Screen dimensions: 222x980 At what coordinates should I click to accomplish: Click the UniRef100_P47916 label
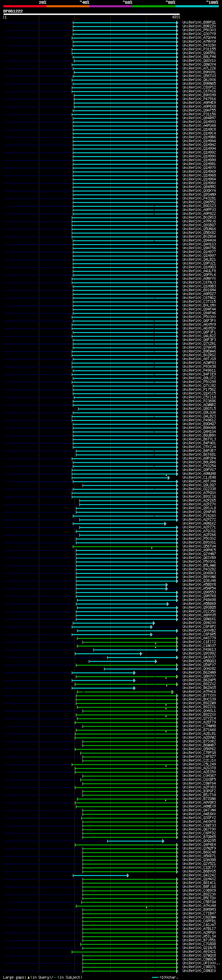click(199, 99)
